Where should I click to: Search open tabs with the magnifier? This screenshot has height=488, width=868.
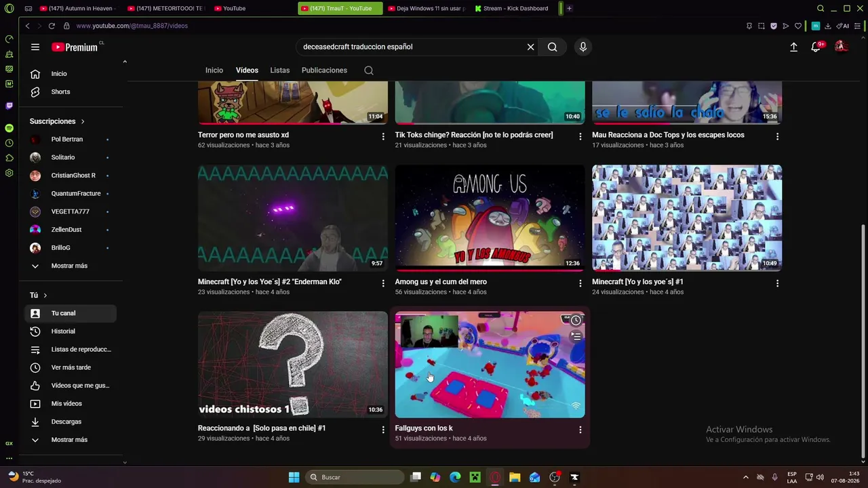[821, 8]
